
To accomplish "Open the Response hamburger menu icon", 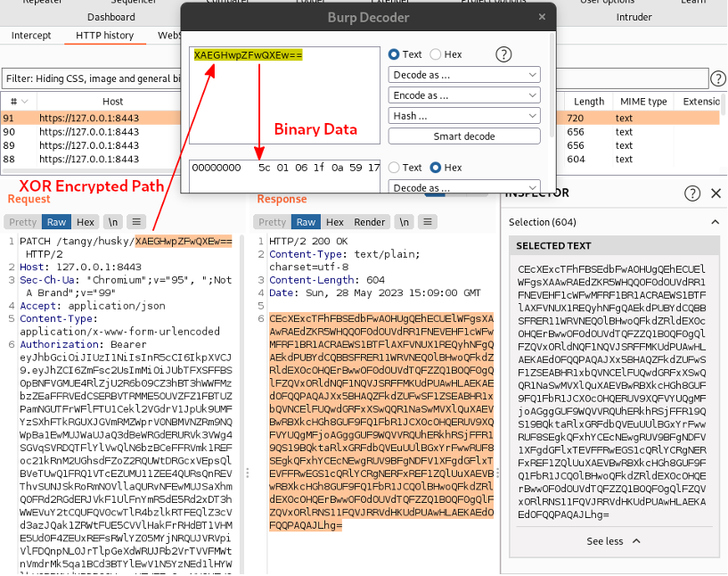I will coord(428,222).
